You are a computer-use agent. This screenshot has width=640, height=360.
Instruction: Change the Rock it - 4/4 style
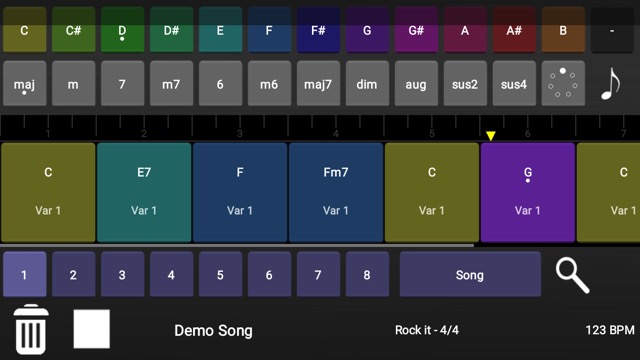pyautogui.click(x=427, y=330)
